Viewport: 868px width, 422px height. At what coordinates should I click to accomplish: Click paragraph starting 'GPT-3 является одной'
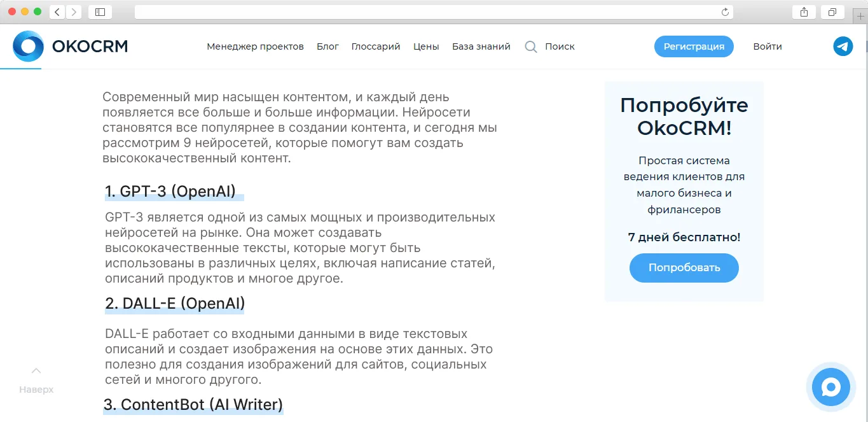coord(300,248)
